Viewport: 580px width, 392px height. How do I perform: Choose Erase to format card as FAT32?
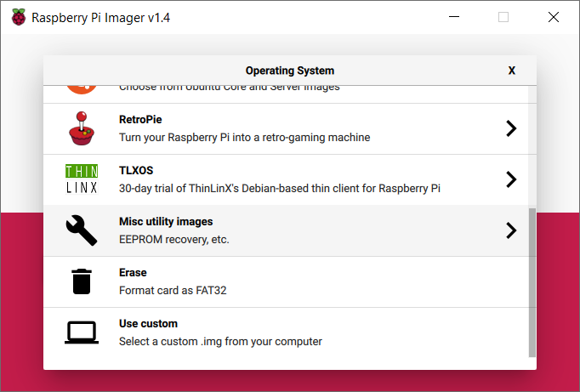pyautogui.click(x=286, y=281)
